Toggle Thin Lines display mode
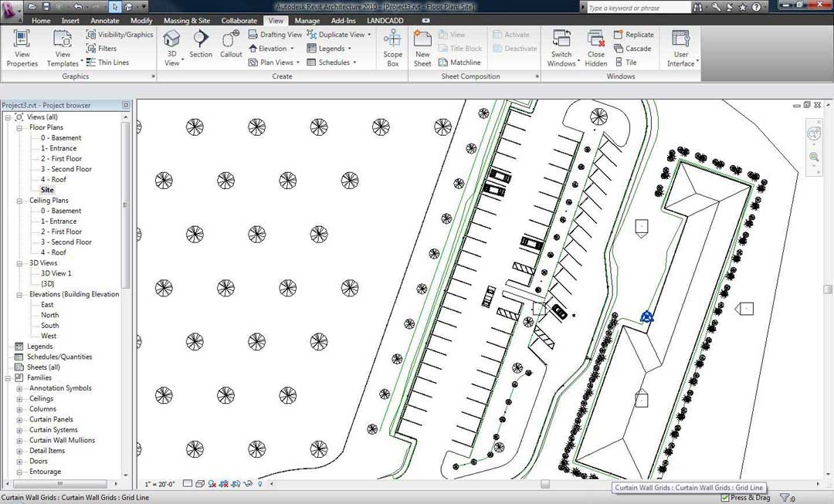 [x=107, y=63]
